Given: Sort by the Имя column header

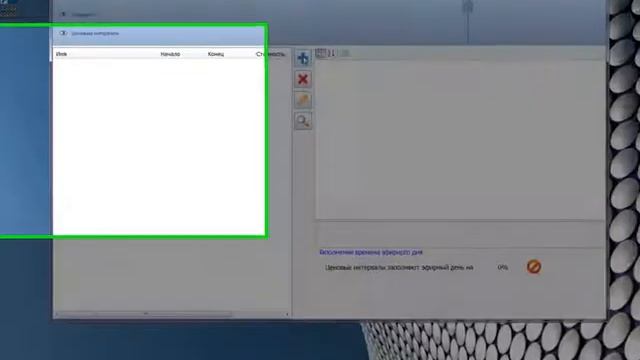Looking at the screenshot, I should [61, 54].
